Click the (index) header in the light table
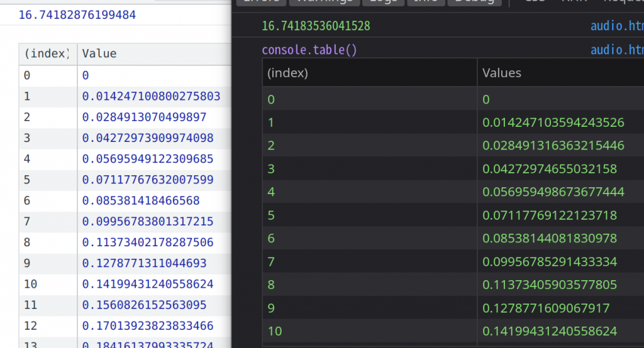Screen dimensions: 644x348 tap(48, 54)
